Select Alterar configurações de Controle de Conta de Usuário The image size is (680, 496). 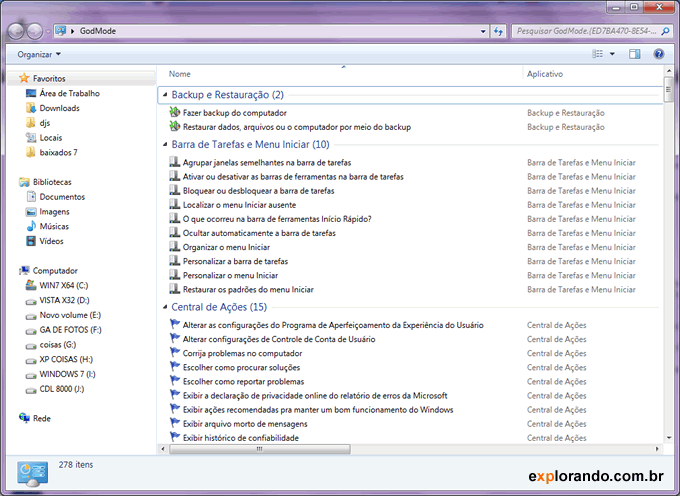(279, 339)
